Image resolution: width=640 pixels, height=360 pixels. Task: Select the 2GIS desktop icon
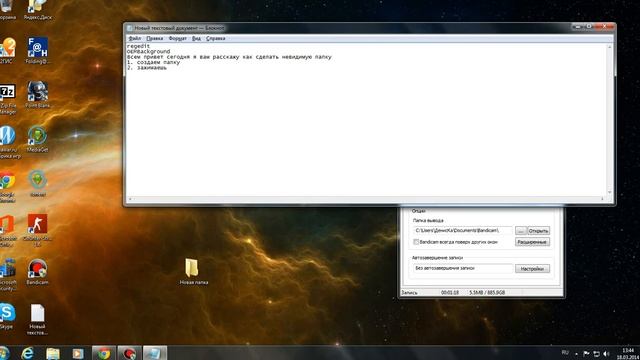click(7, 50)
